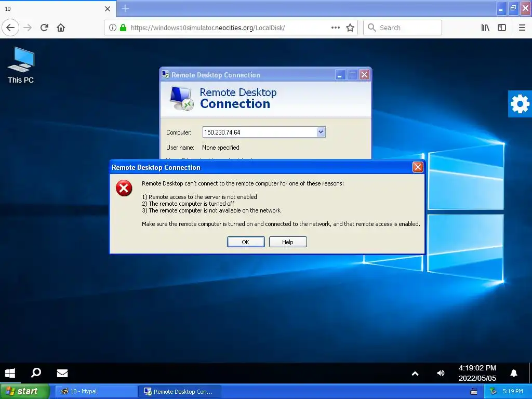Bookmark this page with the star icon
This screenshot has height=399, width=532.
point(350,28)
